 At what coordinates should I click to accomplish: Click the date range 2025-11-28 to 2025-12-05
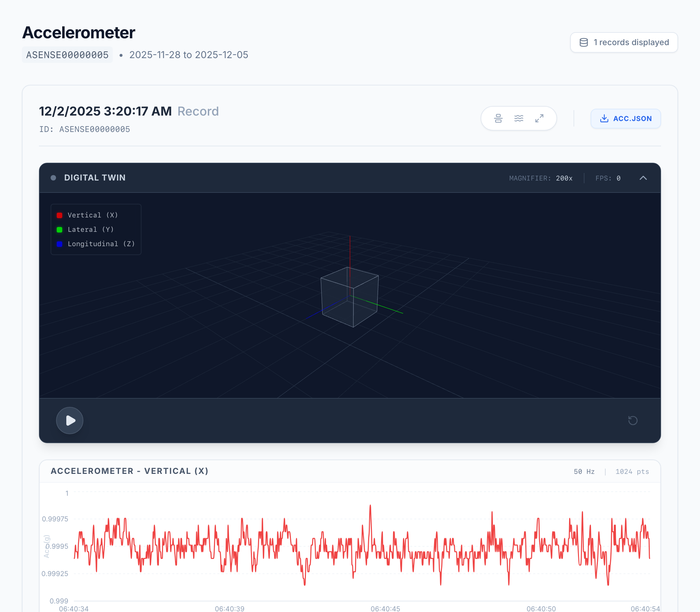click(189, 55)
